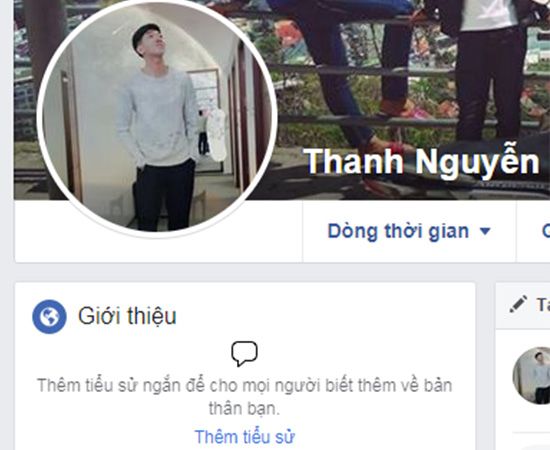Click the Thanh Nguyễn profile name
This screenshot has width=550, height=450.
click(x=421, y=162)
